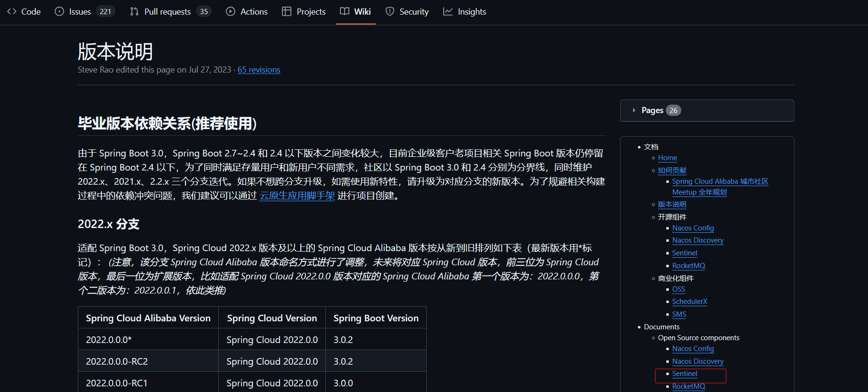Open the Code tab
868x392 pixels.
[24, 11]
